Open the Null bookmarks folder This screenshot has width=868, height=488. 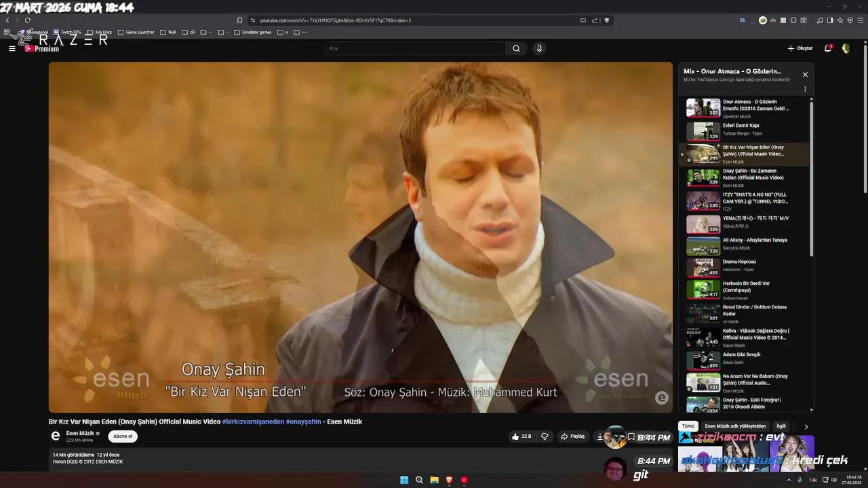(x=168, y=32)
